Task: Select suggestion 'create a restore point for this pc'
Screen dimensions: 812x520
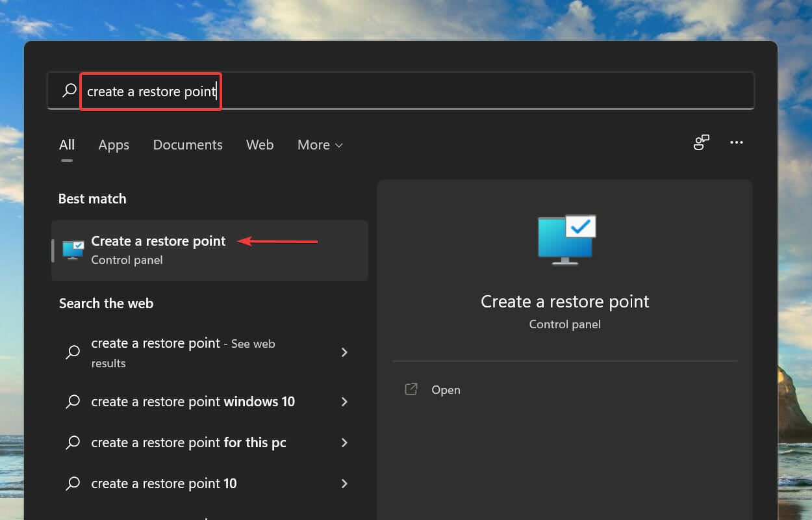Action: click(x=210, y=443)
